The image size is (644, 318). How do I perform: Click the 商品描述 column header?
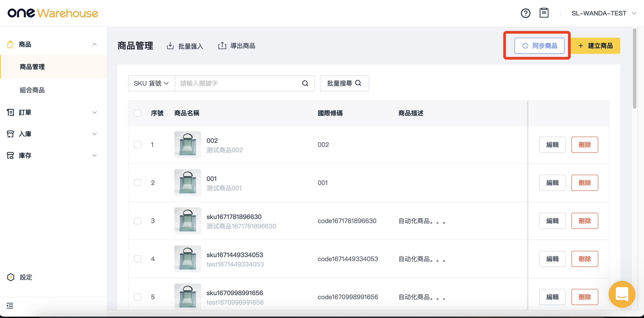[411, 113]
